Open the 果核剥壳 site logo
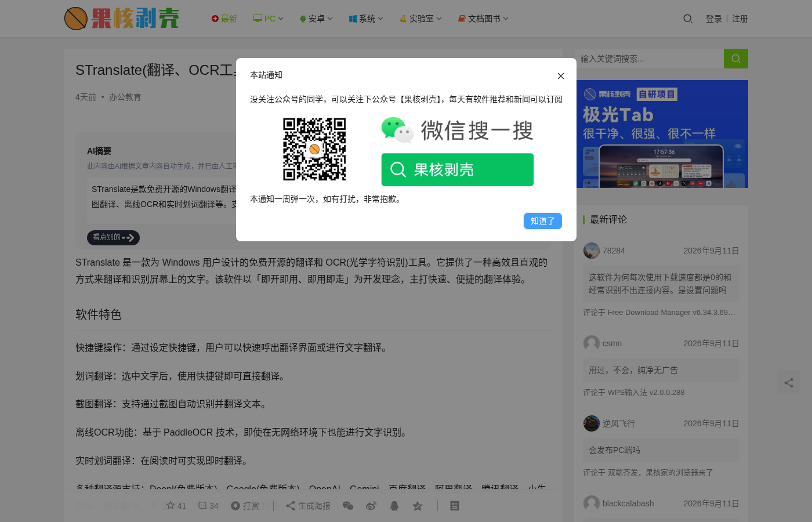Image resolution: width=812 pixels, height=522 pixels. (122, 19)
